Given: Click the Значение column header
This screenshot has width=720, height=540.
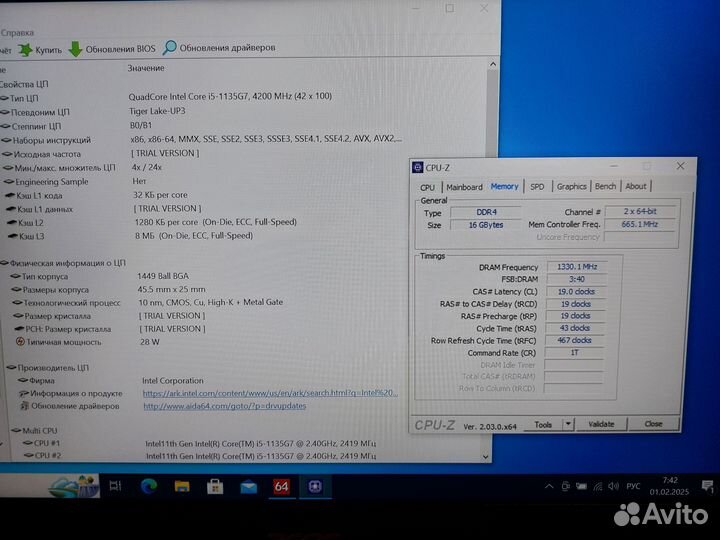Looking at the screenshot, I should (146, 68).
